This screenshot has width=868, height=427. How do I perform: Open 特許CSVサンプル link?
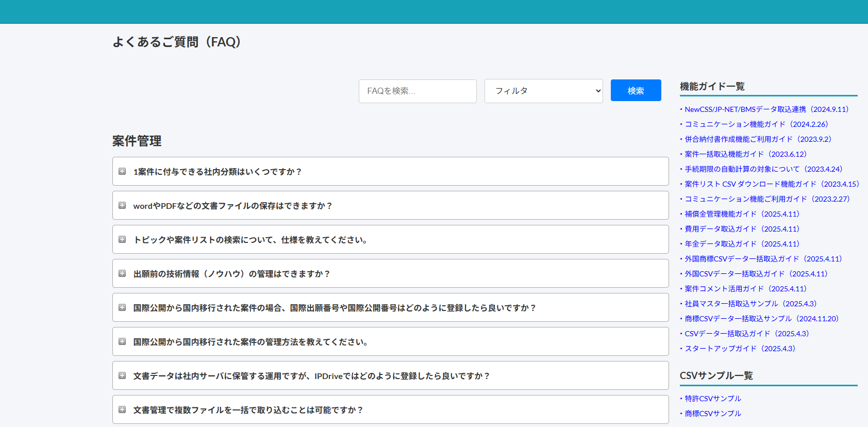click(713, 399)
